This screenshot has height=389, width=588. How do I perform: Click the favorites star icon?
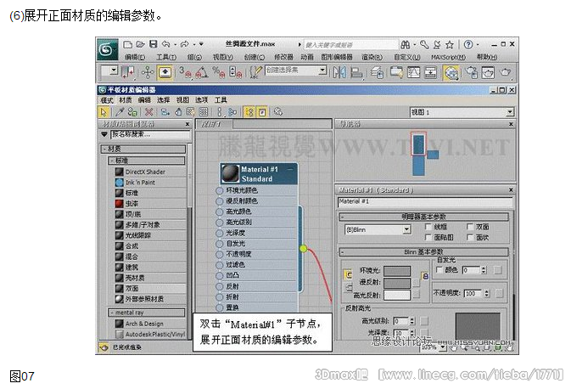point(449,45)
